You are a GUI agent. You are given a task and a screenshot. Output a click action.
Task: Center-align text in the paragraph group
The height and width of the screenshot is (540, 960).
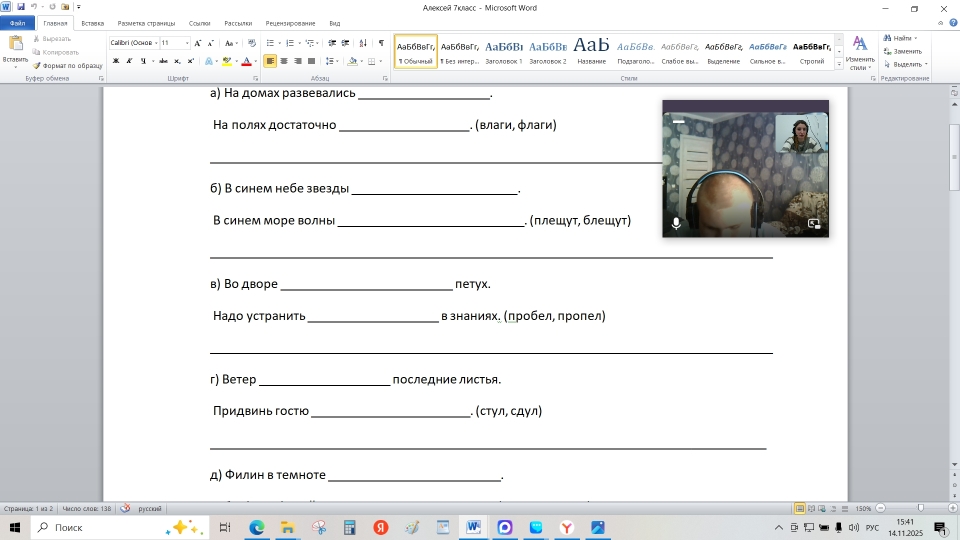284,61
